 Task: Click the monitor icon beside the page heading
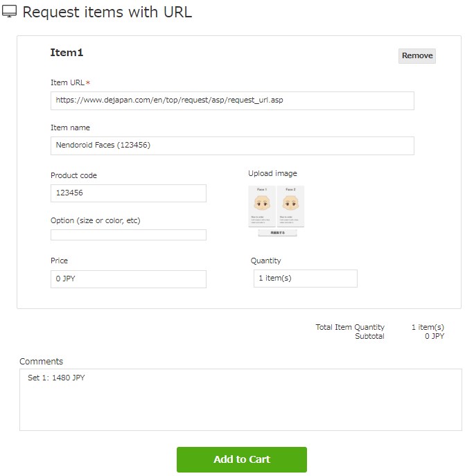tap(10, 12)
